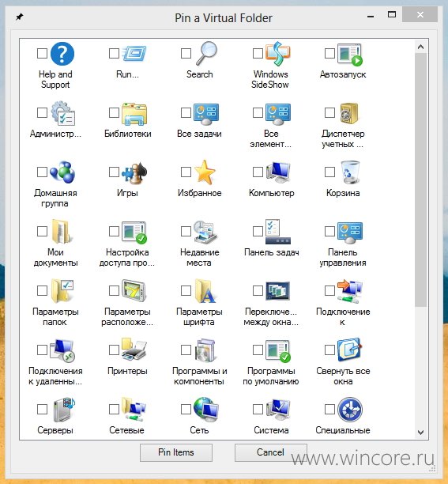Click the Cancel button
The width and height of the screenshot is (448, 484).
pyautogui.click(x=270, y=452)
